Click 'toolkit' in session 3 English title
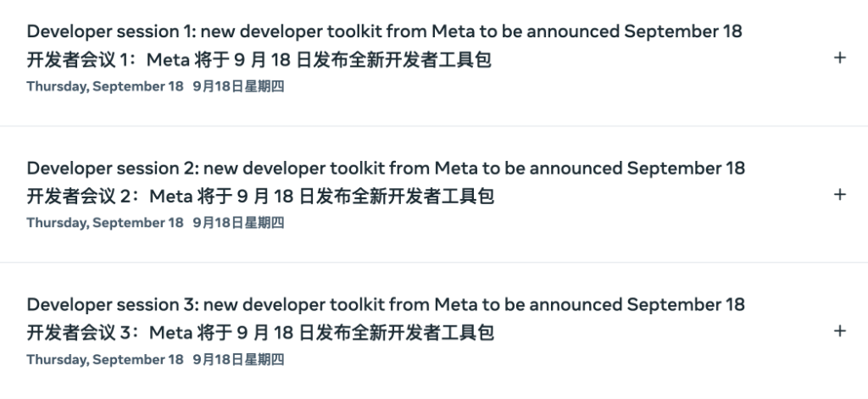The width and height of the screenshot is (868, 399). (x=367, y=305)
